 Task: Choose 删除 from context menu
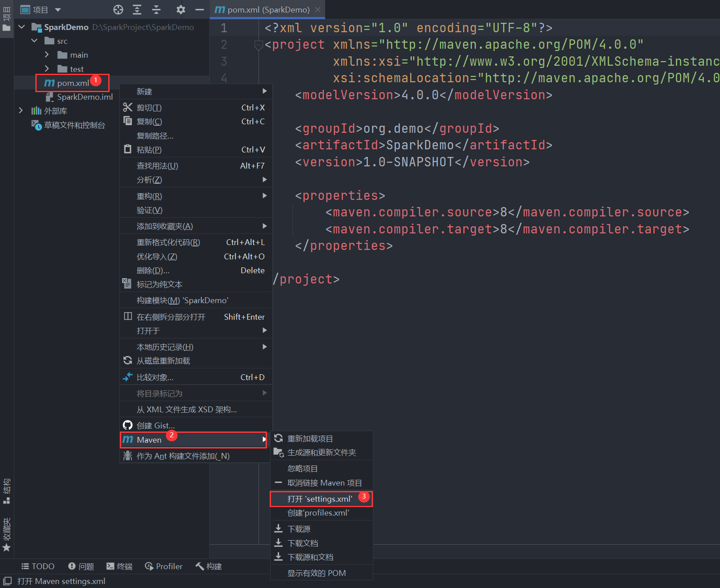point(196,270)
